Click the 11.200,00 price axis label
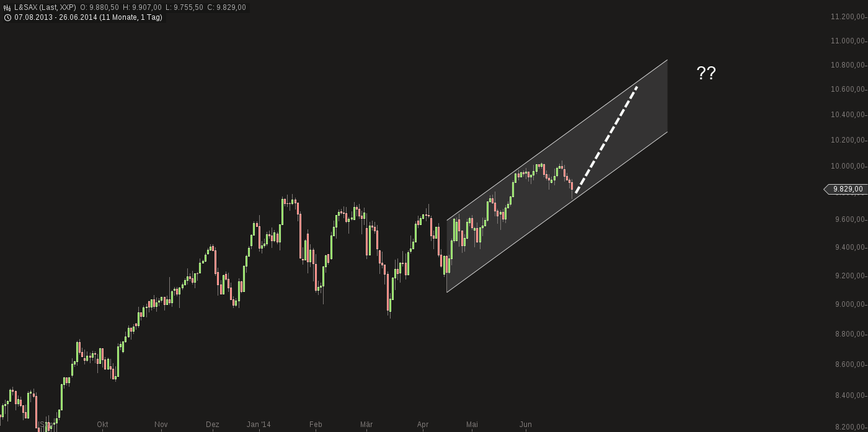868x432 pixels. 848,16
